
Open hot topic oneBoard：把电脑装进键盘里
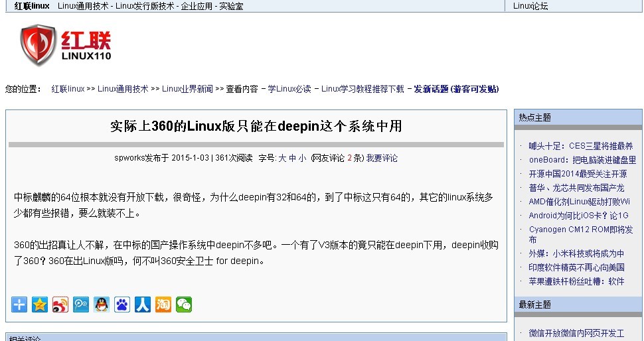coord(582,160)
